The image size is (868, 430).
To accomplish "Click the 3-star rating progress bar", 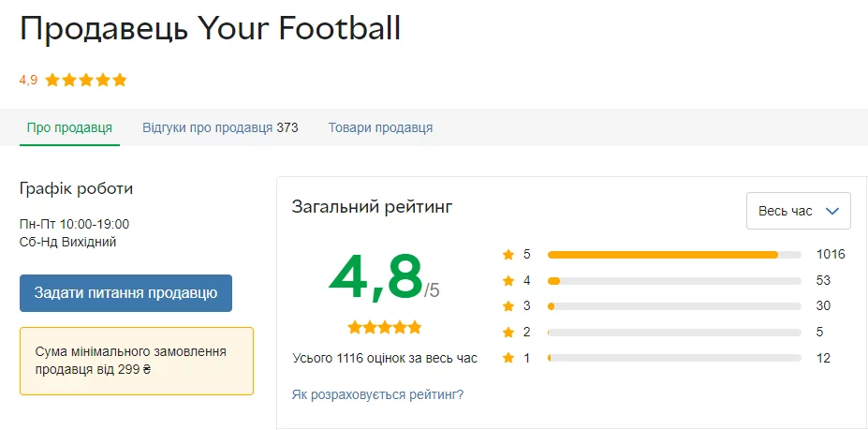I will (674, 305).
